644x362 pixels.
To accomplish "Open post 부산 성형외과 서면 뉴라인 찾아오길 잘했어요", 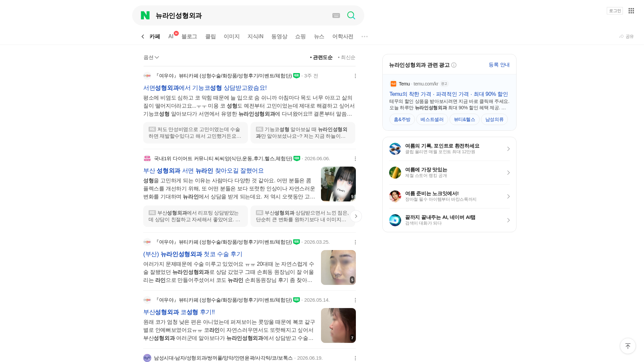I will [x=204, y=171].
